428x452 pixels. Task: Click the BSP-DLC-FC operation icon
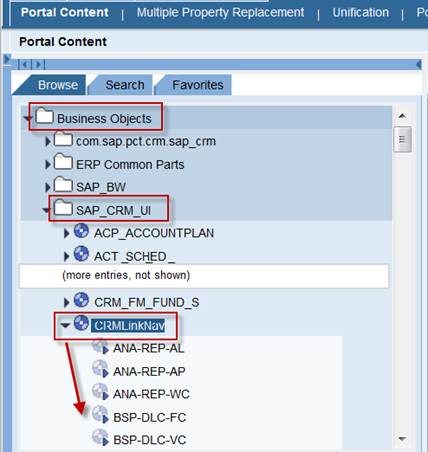click(x=100, y=415)
